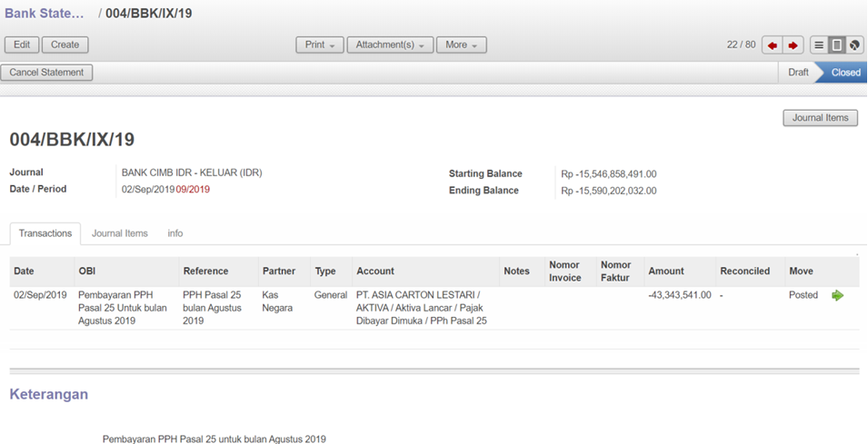The width and height of the screenshot is (868, 444).
Task: Open the info tab
Action: coord(175,233)
